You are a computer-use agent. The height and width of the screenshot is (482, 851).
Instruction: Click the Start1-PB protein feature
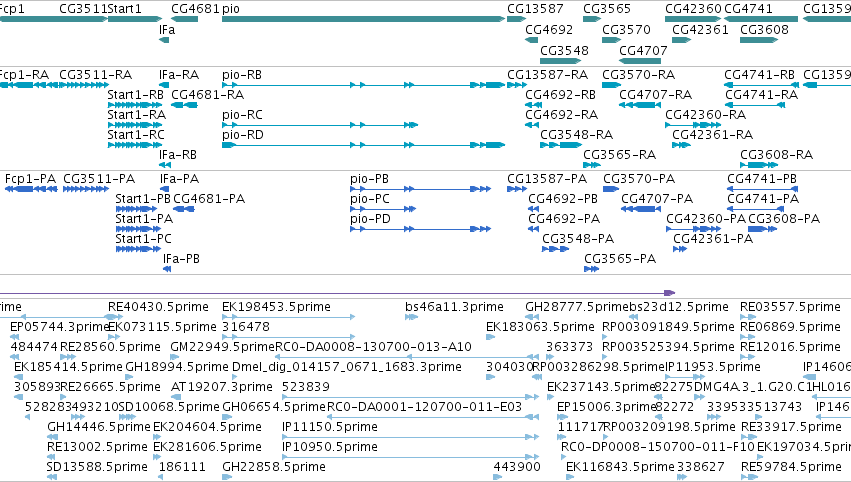138,209
